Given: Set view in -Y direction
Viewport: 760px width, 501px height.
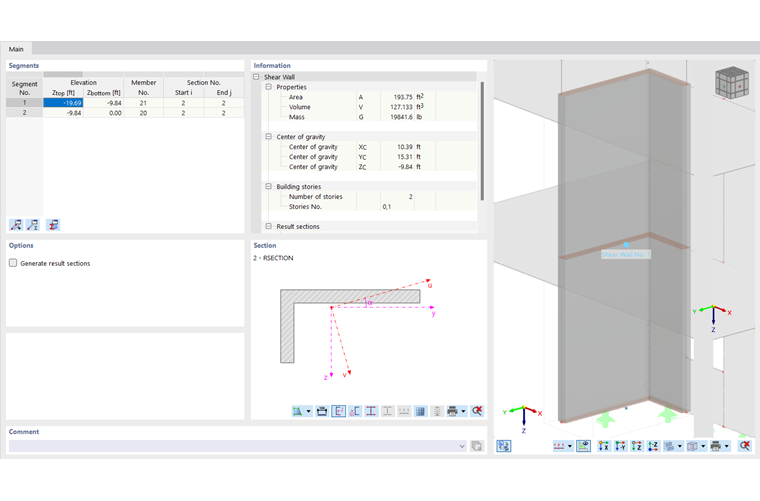Looking at the screenshot, I should pos(620,446).
